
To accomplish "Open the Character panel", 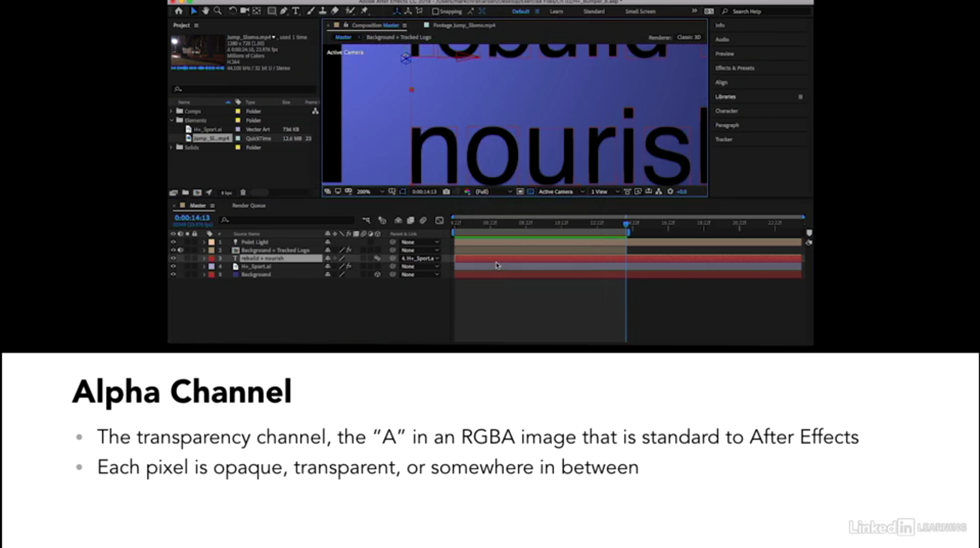I will [x=726, y=111].
